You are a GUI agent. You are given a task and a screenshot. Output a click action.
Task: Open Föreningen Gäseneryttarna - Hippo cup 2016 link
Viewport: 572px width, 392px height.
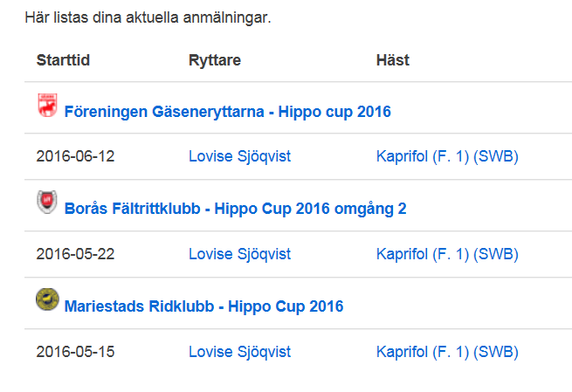tap(227, 112)
